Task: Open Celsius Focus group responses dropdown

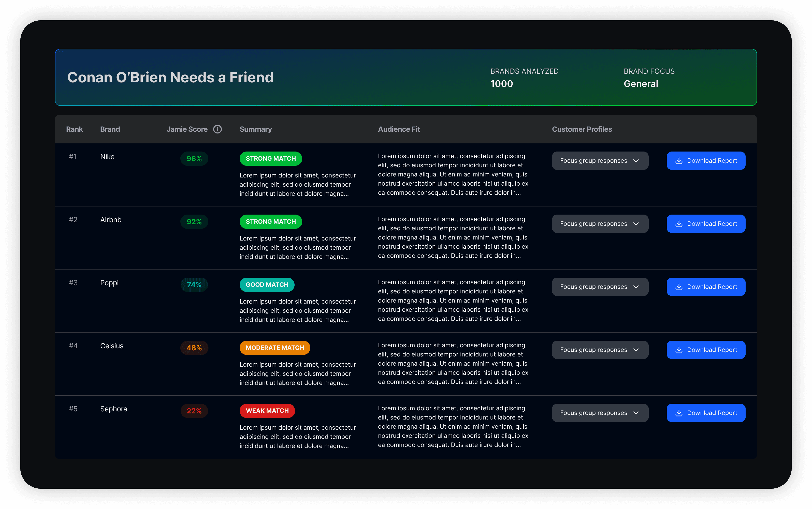Action: click(x=600, y=350)
